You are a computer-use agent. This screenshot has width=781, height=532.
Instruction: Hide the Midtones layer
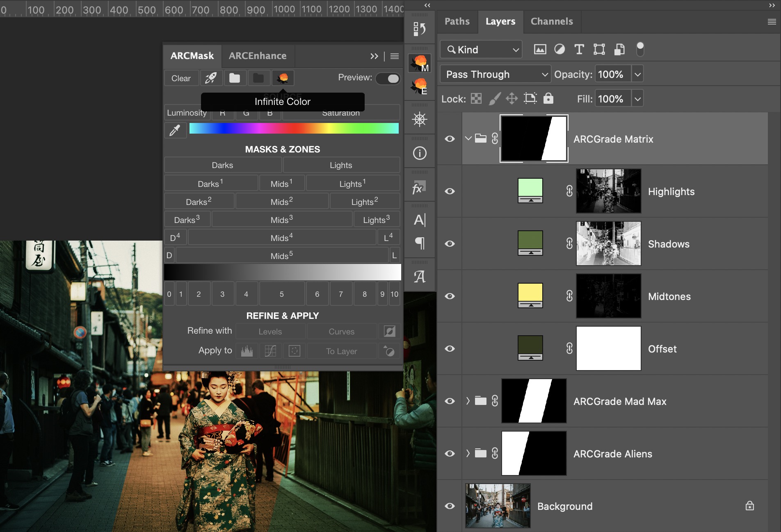[450, 296]
